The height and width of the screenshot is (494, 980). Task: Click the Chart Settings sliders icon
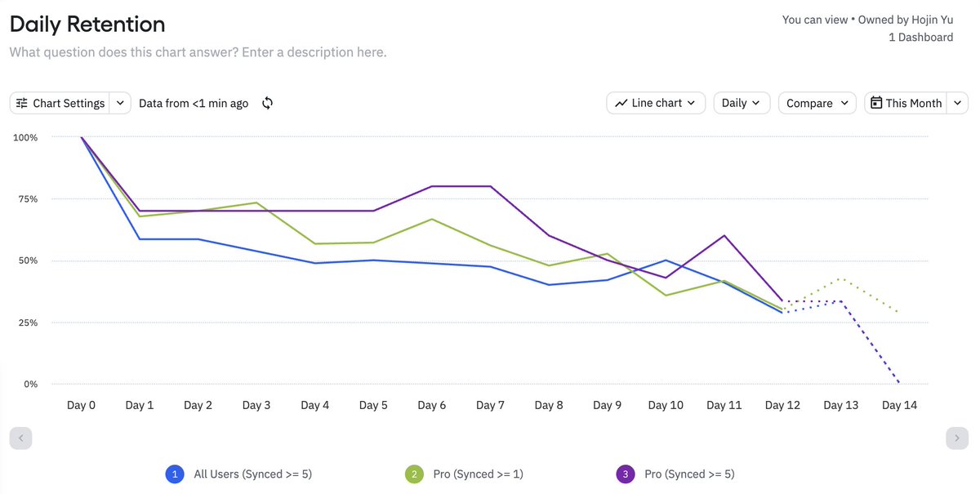click(x=22, y=103)
